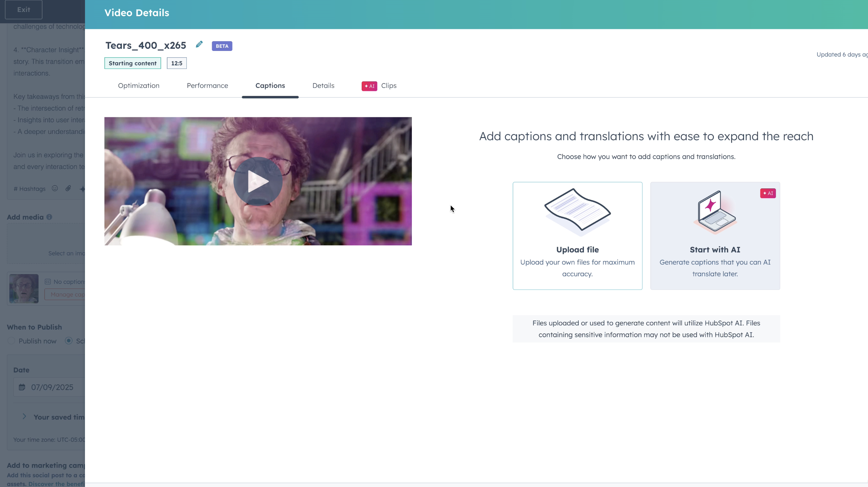Click the Manage captions button
The width and height of the screenshot is (868, 487).
click(65, 294)
